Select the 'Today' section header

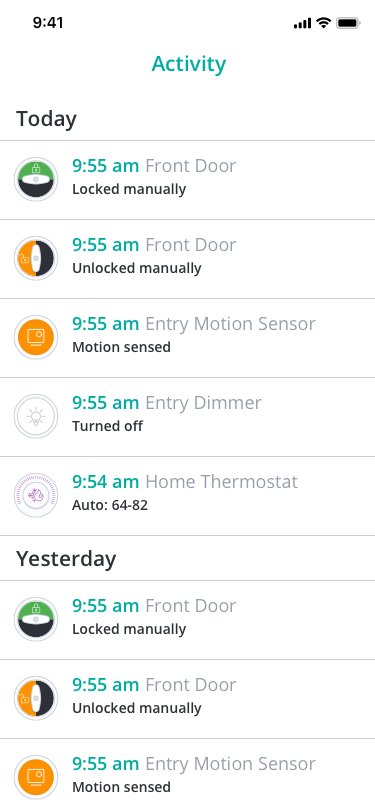click(46, 119)
